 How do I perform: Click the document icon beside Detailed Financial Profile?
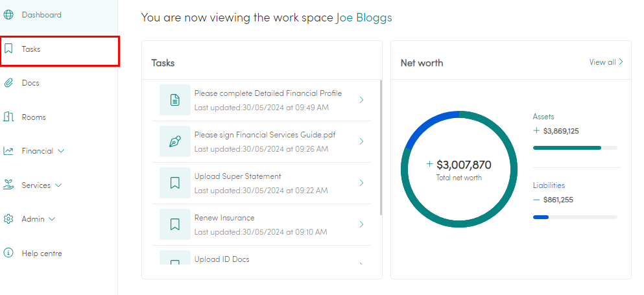pyautogui.click(x=175, y=100)
